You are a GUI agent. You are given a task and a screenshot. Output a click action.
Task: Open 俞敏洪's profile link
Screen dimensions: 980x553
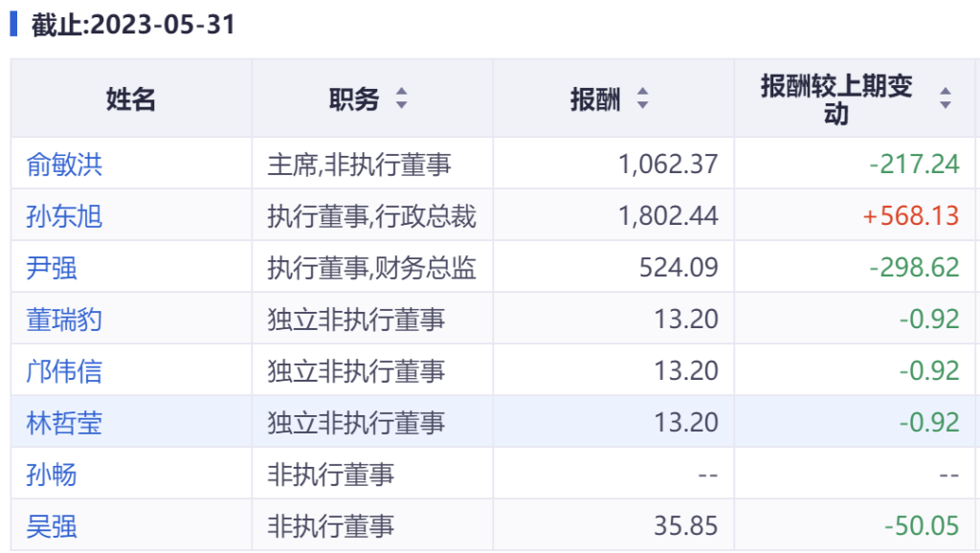pos(64,165)
